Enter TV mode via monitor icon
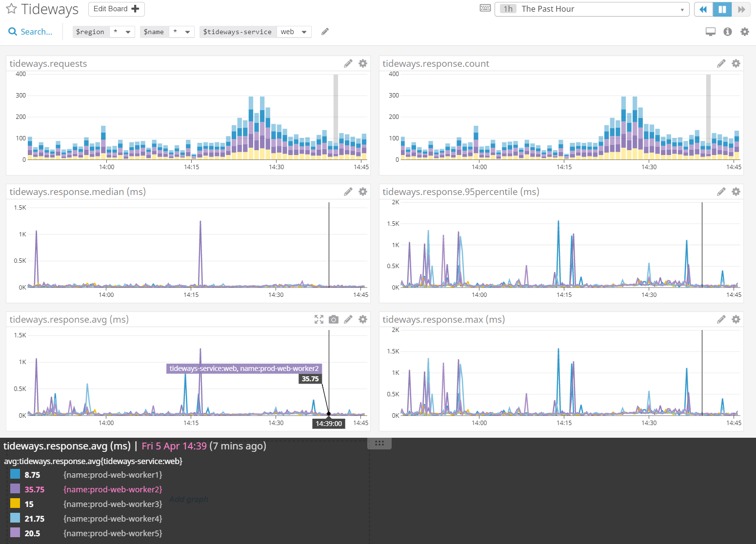 (711, 32)
